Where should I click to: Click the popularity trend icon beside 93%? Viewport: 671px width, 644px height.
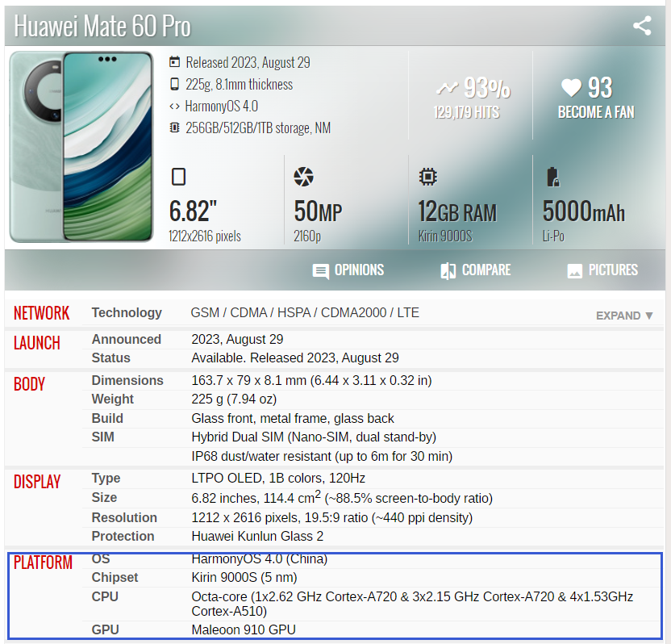[x=447, y=88]
